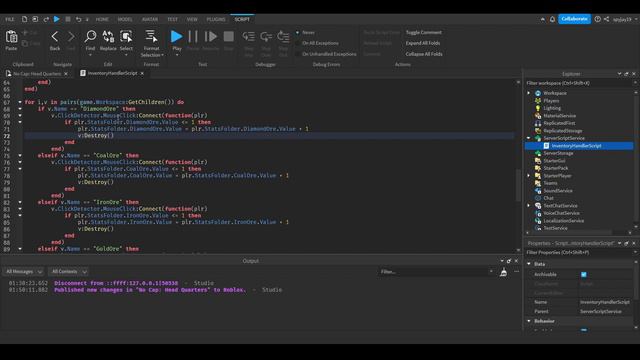
Task: Expand the TextChatService node
Action: click(x=529, y=206)
